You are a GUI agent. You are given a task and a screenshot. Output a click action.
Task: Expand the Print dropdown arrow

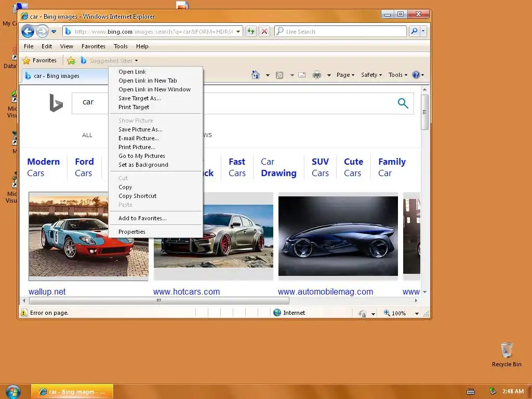(x=329, y=75)
